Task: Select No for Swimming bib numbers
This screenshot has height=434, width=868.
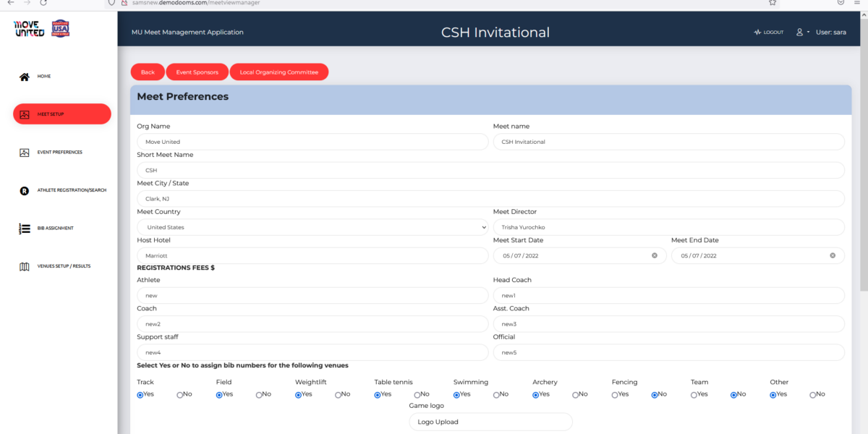Action: [x=496, y=395]
